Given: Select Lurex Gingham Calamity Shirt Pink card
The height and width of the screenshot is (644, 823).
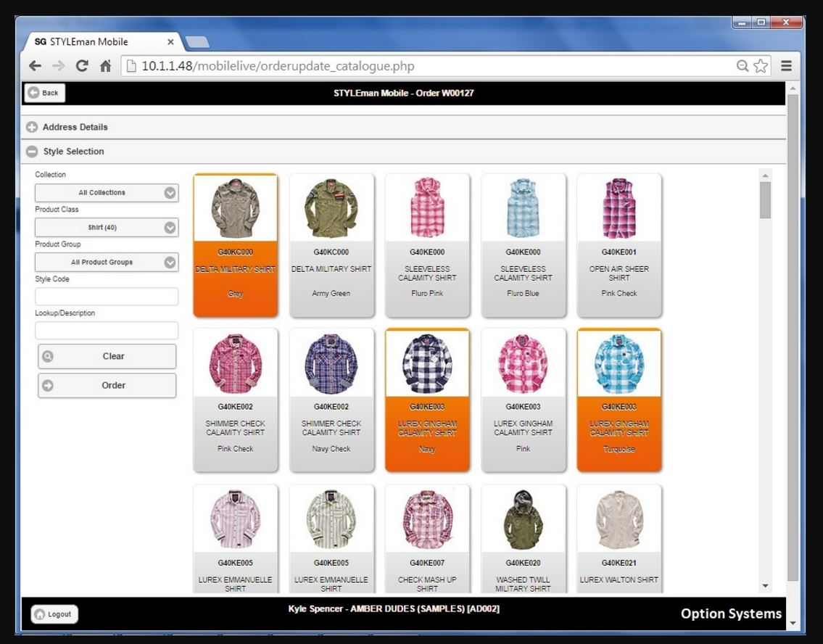Looking at the screenshot, I should tap(524, 400).
